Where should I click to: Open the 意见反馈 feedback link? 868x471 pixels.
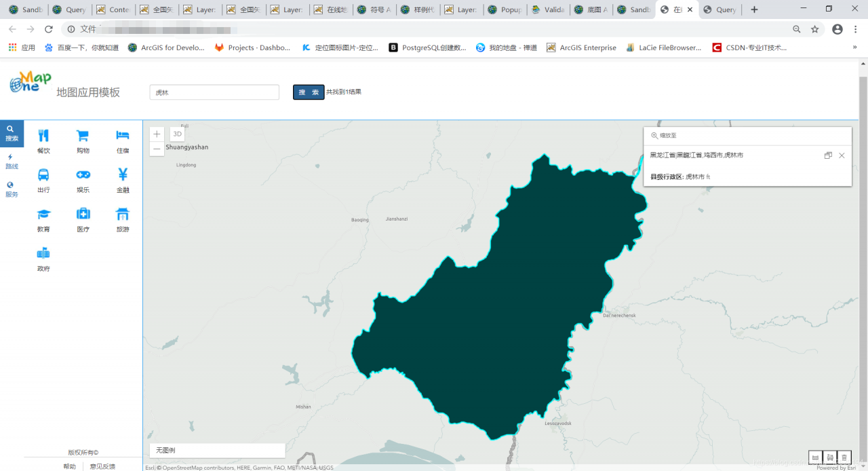(102, 466)
